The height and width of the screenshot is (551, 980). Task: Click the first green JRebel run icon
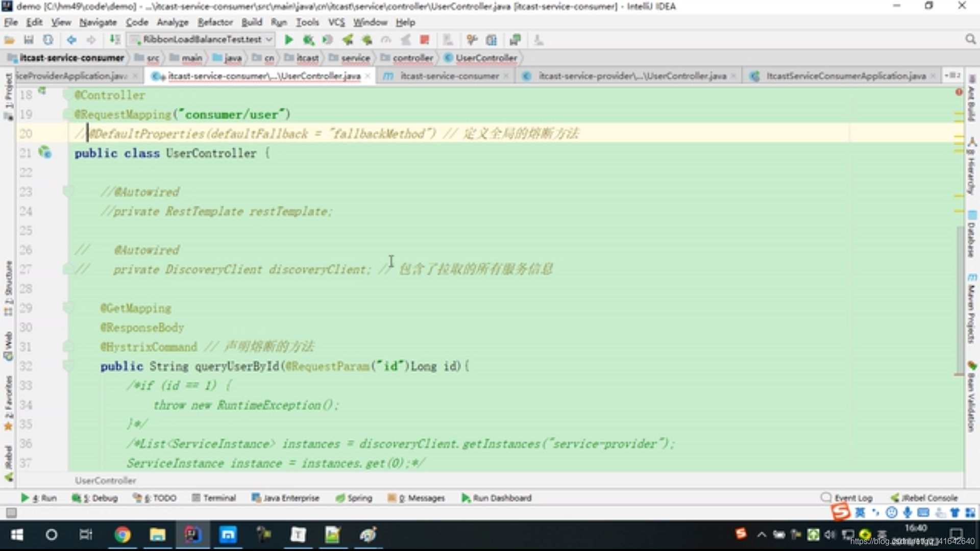click(348, 40)
